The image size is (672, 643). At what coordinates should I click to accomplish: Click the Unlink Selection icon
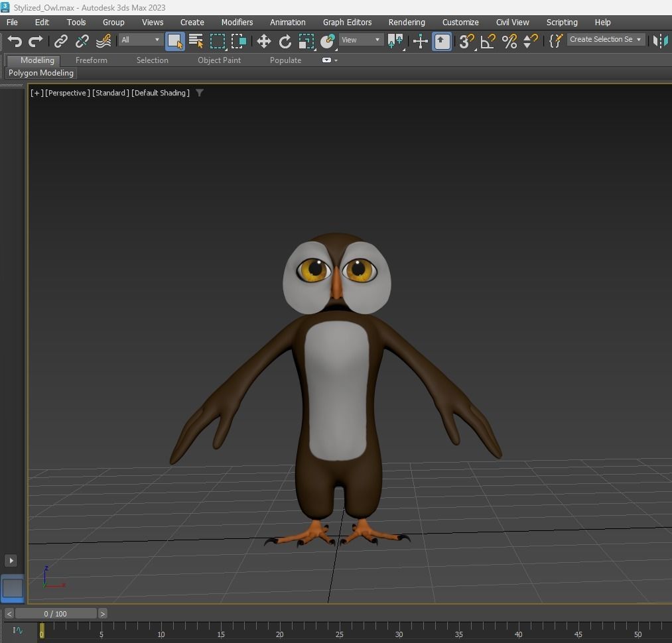(82, 41)
